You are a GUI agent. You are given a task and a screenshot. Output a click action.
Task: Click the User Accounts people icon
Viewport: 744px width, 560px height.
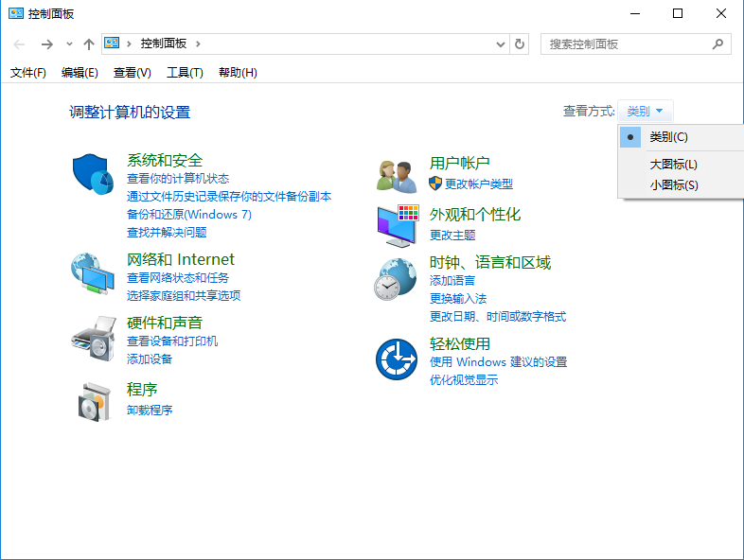(x=396, y=175)
